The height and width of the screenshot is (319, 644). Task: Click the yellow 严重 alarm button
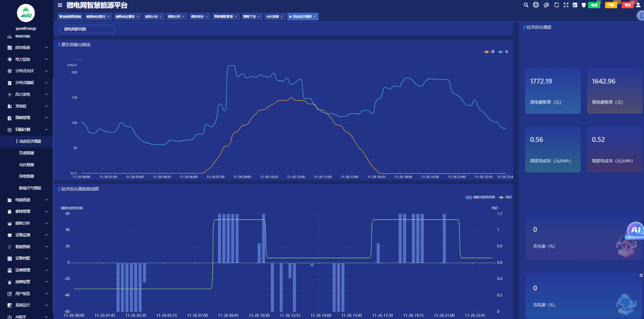point(611,5)
